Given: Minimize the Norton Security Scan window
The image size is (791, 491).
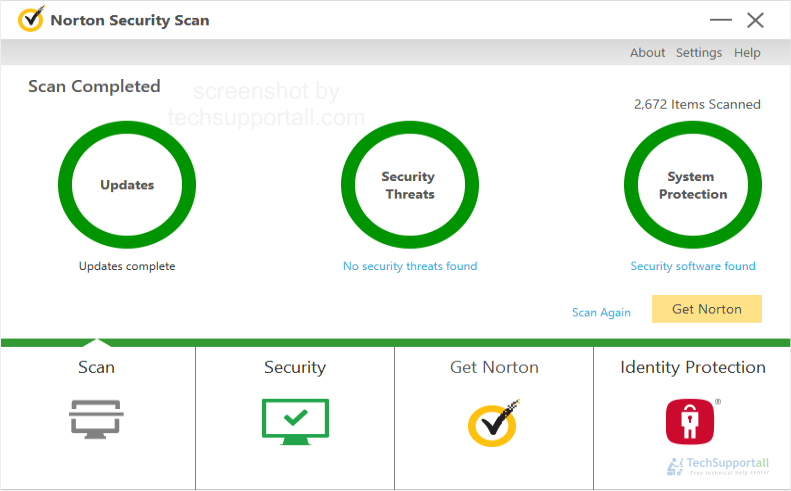Looking at the screenshot, I should pos(720,20).
